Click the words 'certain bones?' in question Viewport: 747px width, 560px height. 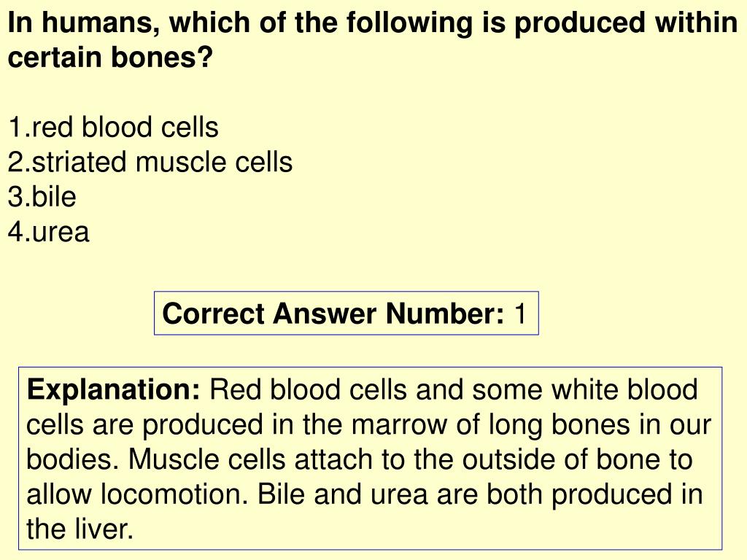point(110,58)
